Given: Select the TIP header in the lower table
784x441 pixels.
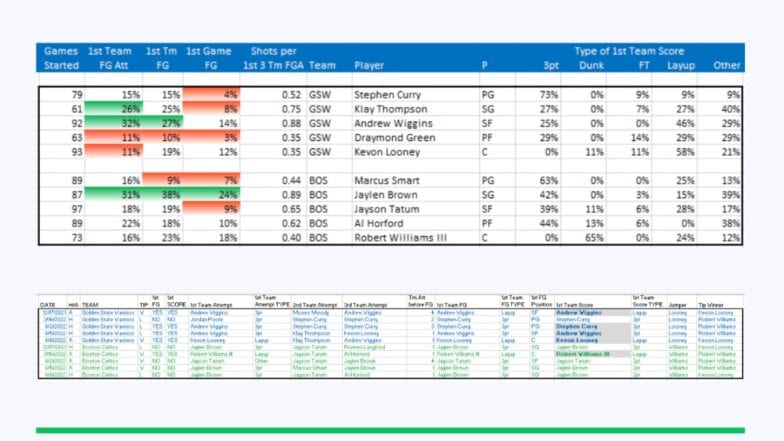Looking at the screenshot, I should click(x=144, y=304).
